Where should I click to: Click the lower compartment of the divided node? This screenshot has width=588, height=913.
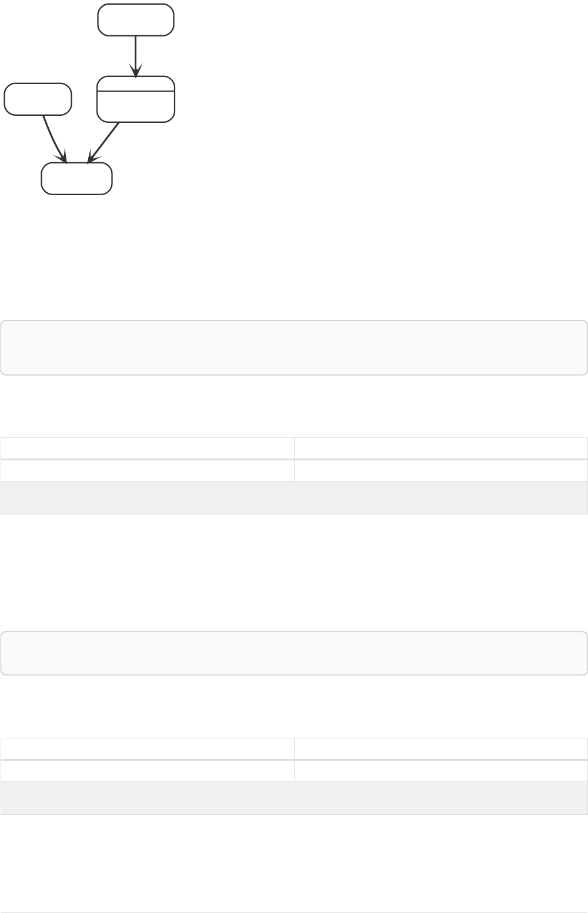135,106
